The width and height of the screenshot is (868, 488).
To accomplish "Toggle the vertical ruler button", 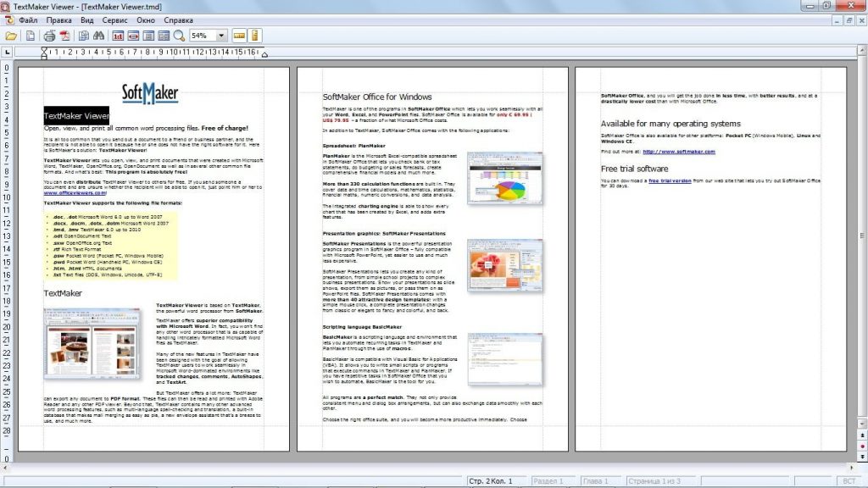I will 254,36.
